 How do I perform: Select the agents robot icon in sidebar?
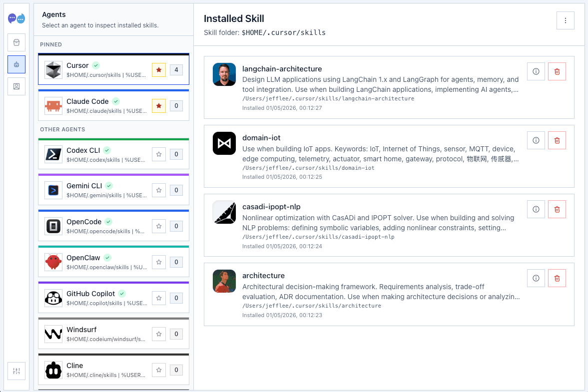(x=16, y=64)
